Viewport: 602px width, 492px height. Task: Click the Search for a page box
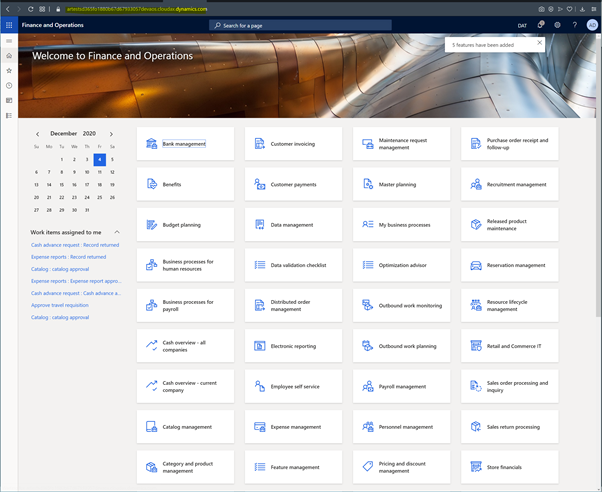click(300, 25)
